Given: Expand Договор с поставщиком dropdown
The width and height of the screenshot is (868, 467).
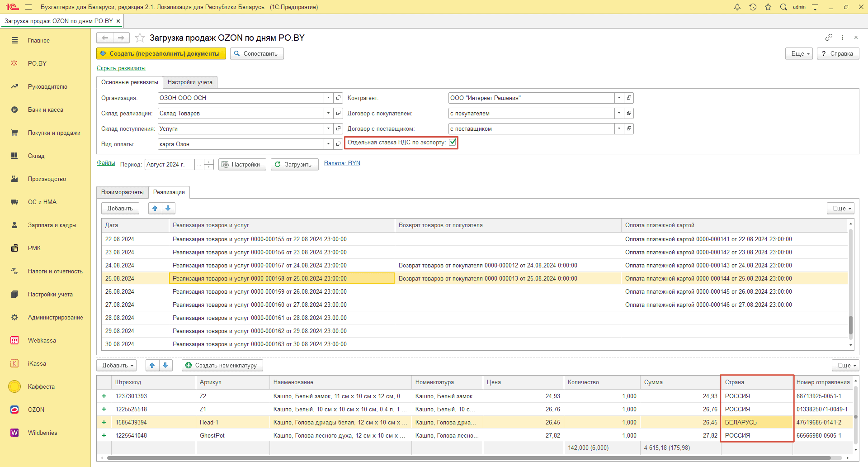Looking at the screenshot, I should 619,129.
